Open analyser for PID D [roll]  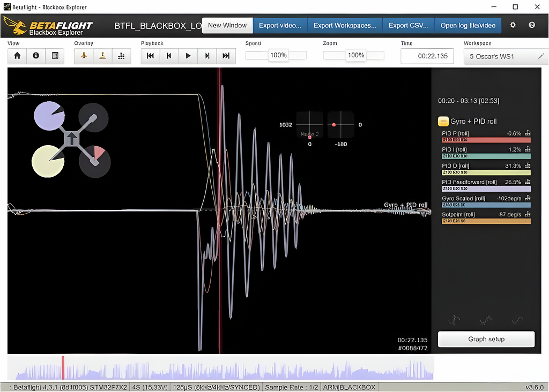tap(528, 166)
